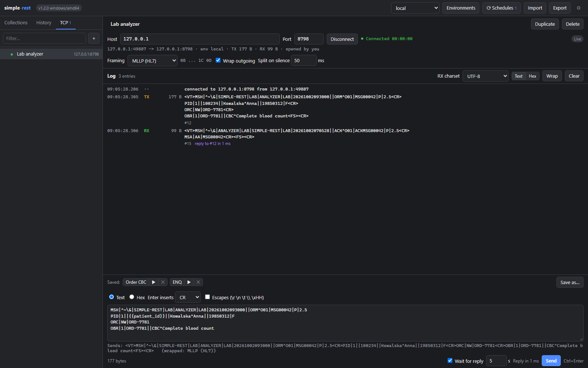Click the Import button
This screenshot has height=368, width=588.
click(535, 8)
